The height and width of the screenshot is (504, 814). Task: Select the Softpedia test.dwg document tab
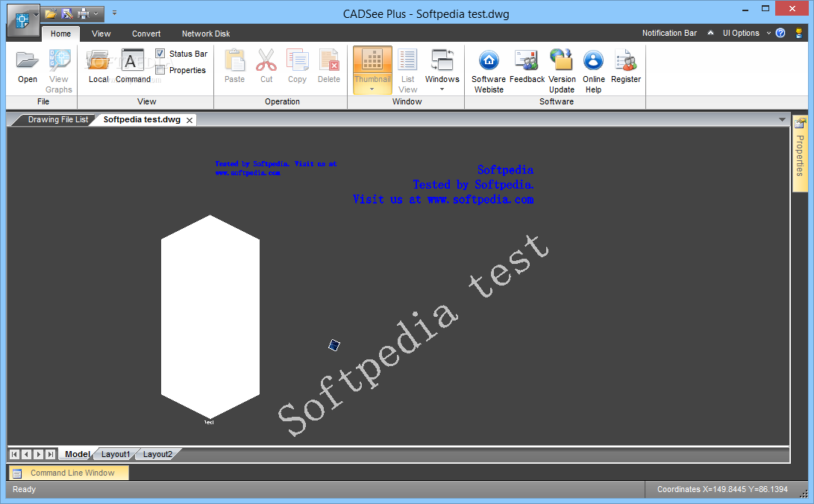point(142,119)
